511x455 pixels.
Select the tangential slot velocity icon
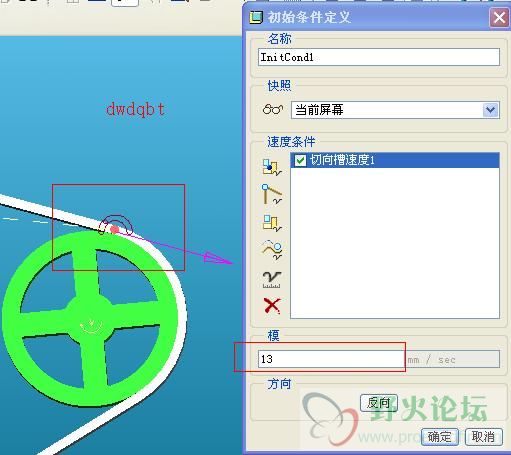pos(272,250)
